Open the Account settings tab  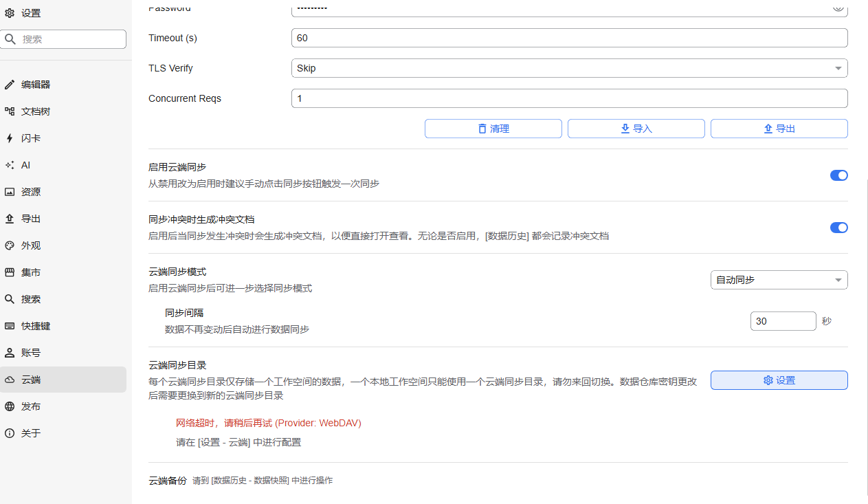pyautogui.click(x=31, y=353)
